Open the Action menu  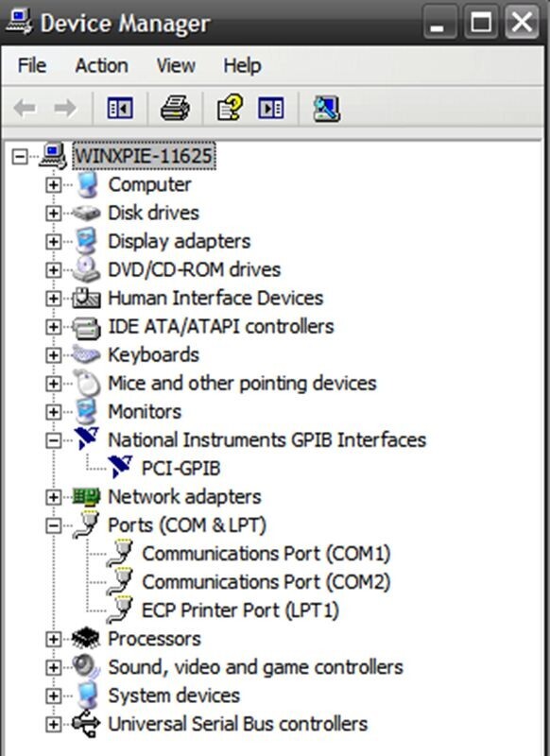click(102, 65)
